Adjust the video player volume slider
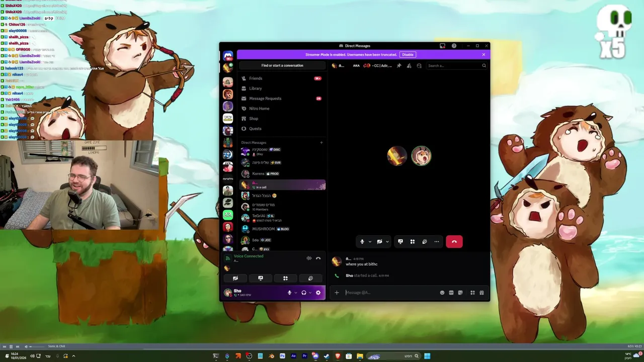Screen dimensions: 644x362 pos(37,346)
